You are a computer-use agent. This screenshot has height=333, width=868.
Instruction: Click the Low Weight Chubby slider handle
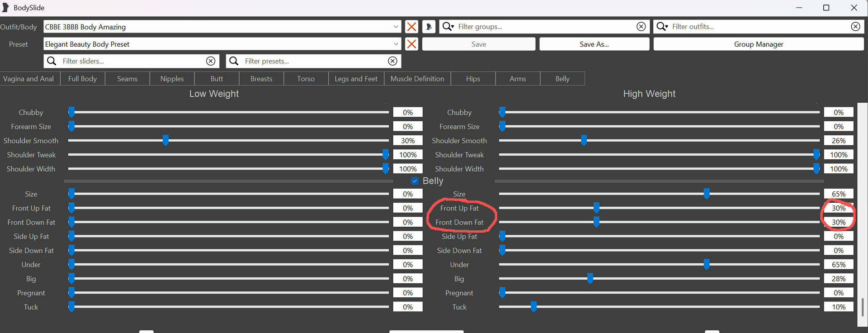[71, 112]
